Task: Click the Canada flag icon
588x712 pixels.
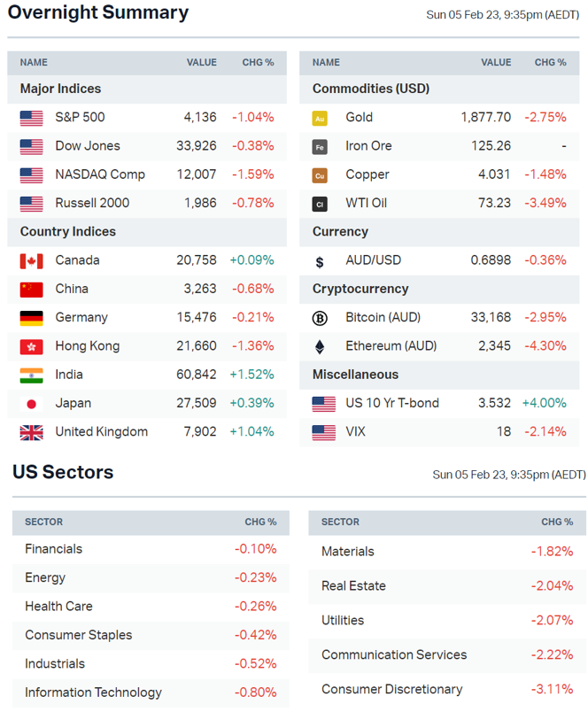Action: (x=31, y=260)
